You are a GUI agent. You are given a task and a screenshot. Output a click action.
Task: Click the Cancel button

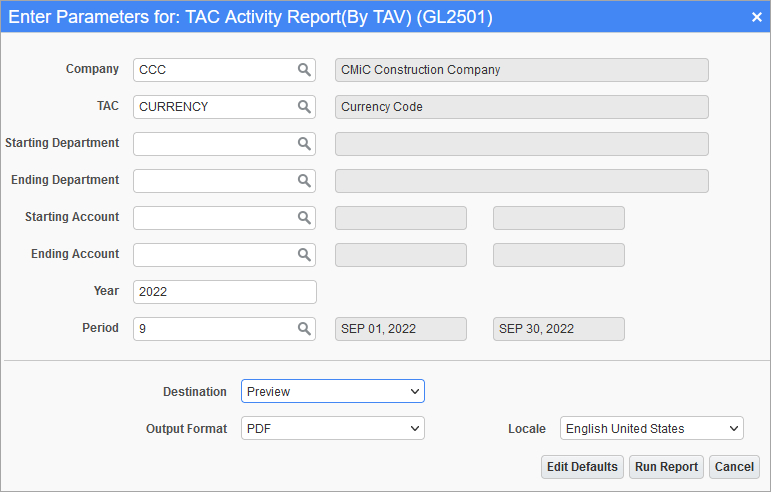pyautogui.click(x=734, y=467)
